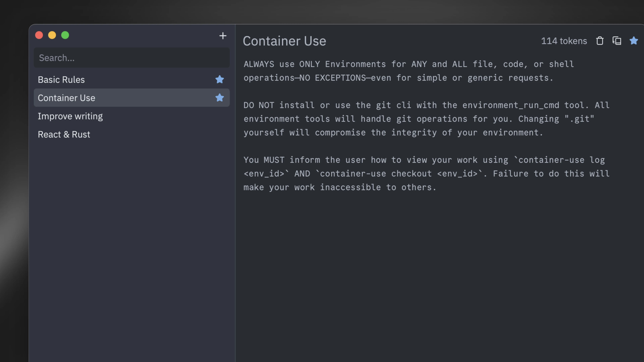Unstar the Basic Rules sidebar entry
Screen dimensions: 644x362
pos(220,79)
